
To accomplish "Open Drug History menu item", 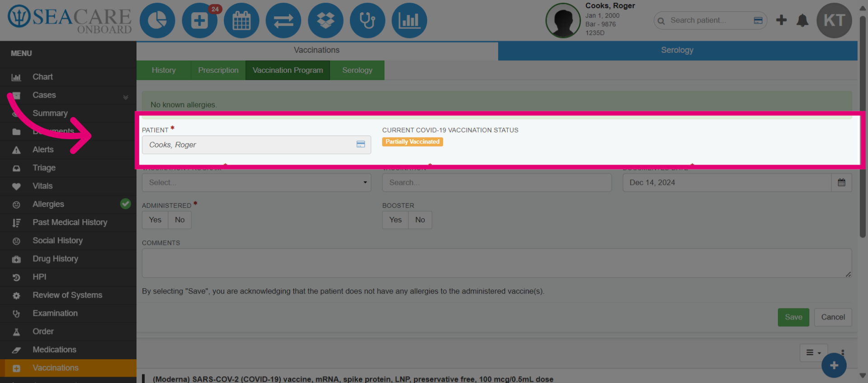I will coord(68,259).
